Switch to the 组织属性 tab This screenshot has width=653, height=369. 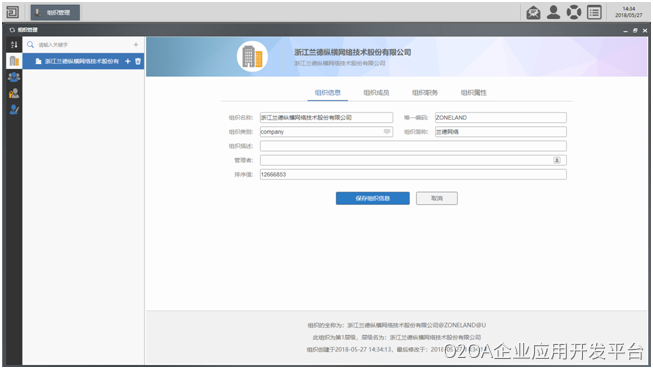(474, 92)
